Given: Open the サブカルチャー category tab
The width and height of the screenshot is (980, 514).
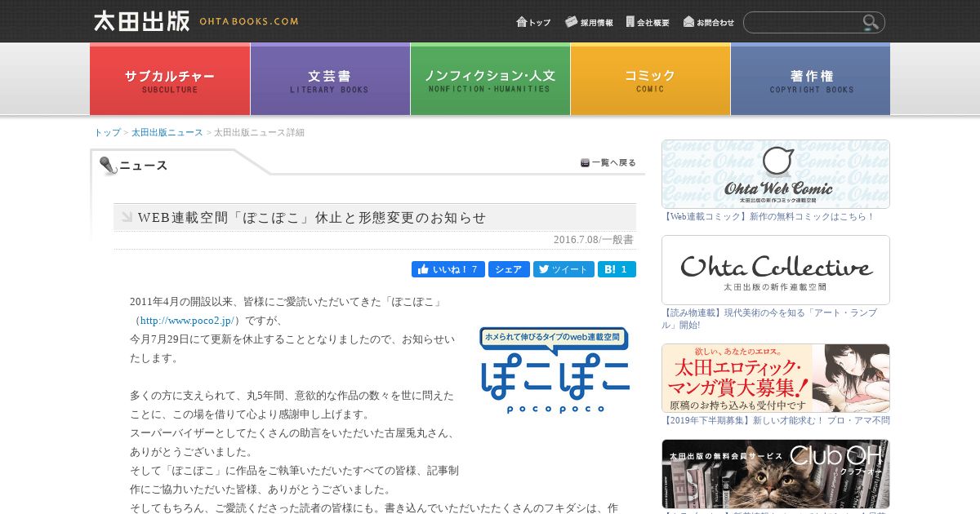Looking at the screenshot, I should pos(170,79).
